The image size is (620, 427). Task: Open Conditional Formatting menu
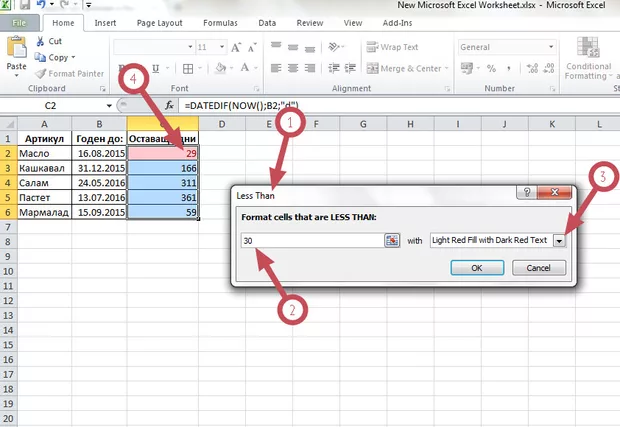[588, 58]
